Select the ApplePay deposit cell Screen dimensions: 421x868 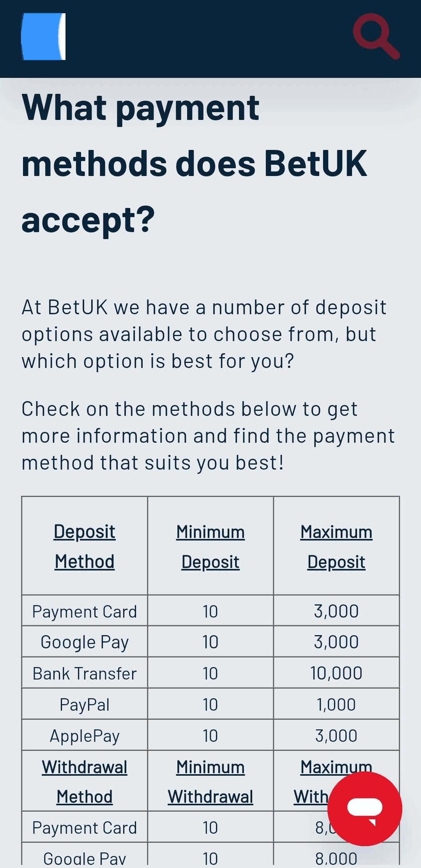click(x=85, y=736)
